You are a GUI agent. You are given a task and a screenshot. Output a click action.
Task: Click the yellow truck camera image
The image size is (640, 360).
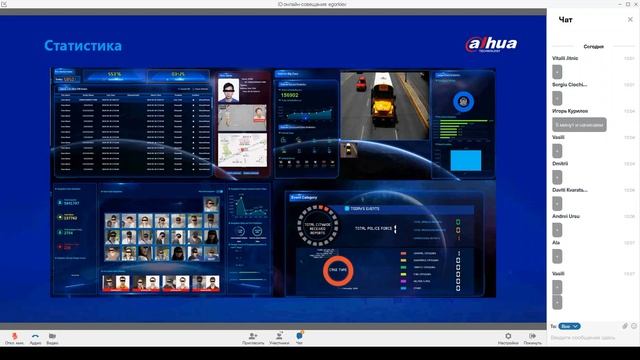click(x=384, y=105)
